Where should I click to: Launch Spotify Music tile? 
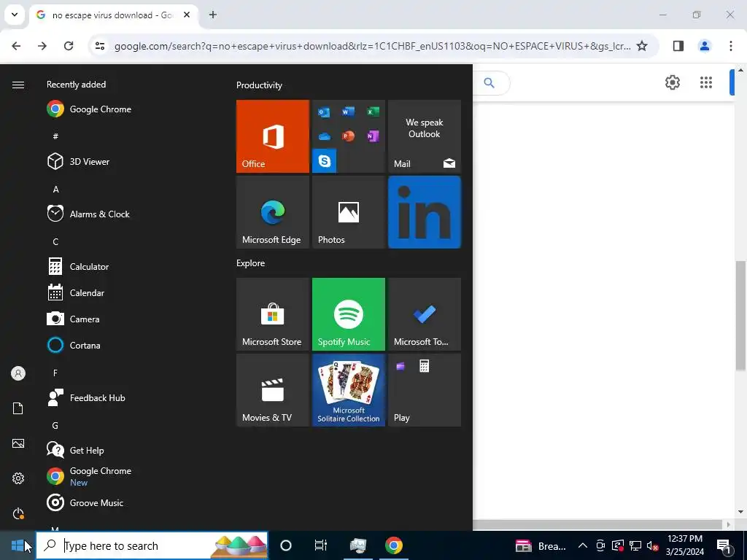point(348,314)
